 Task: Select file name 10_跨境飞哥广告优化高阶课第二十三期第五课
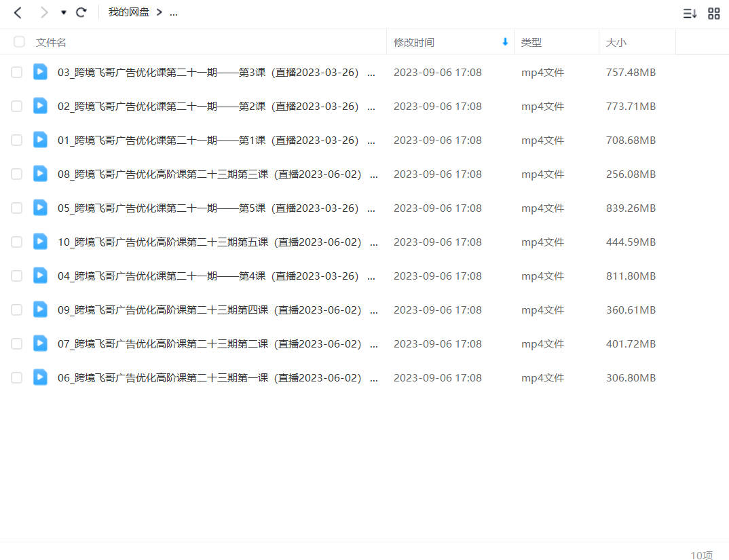[163, 242]
